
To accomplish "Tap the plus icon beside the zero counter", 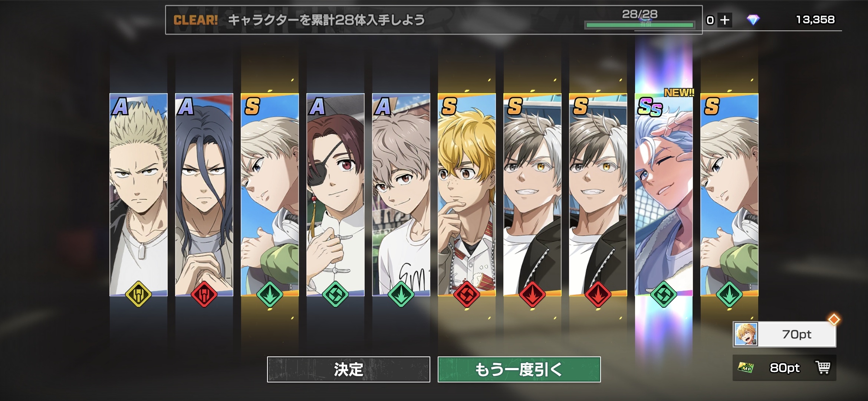I will pyautogui.click(x=725, y=20).
